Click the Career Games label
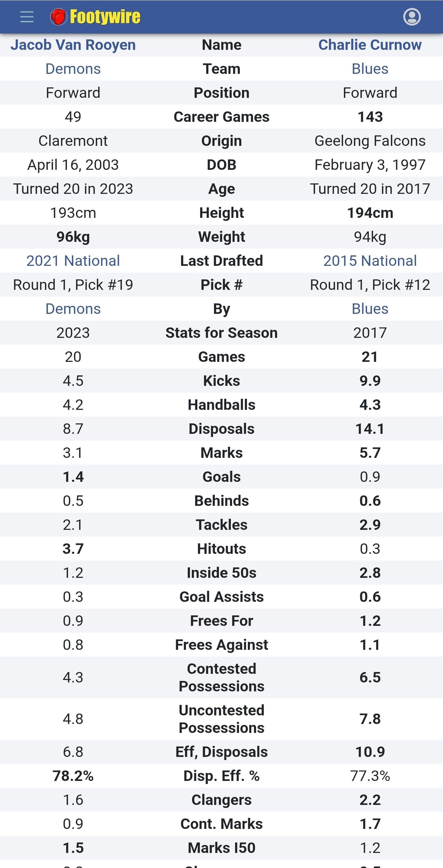This screenshot has width=443, height=868. coord(222,117)
